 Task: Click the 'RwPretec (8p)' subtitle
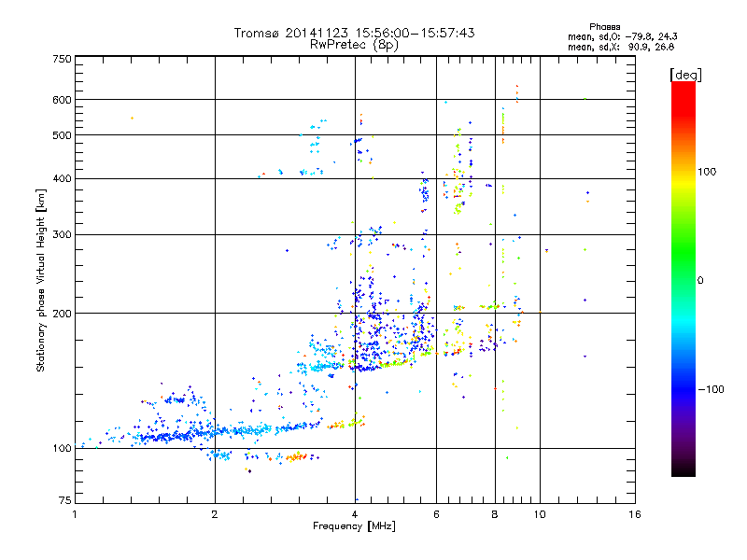[x=355, y=45]
